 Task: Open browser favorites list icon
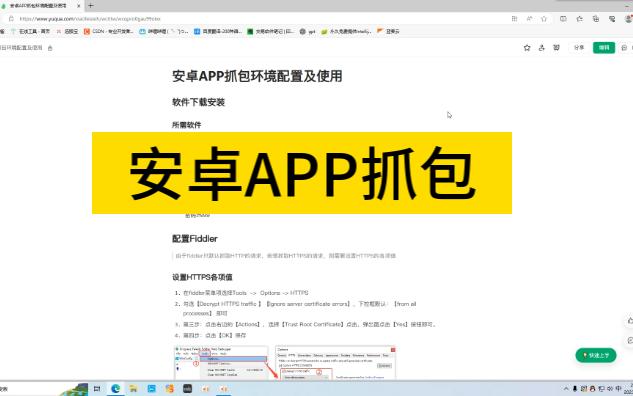[x=580, y=19]
